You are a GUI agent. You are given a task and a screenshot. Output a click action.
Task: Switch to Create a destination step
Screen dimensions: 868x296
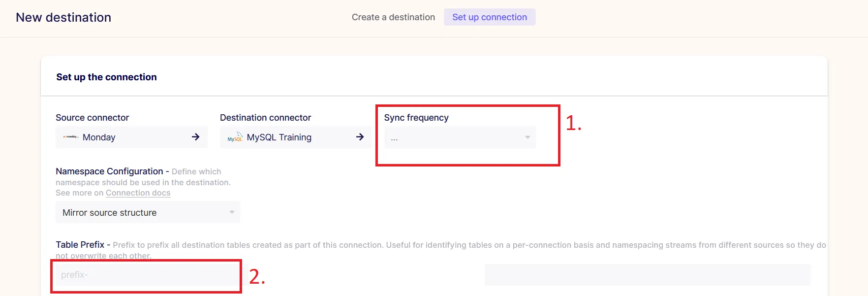(x=393, y=17)
